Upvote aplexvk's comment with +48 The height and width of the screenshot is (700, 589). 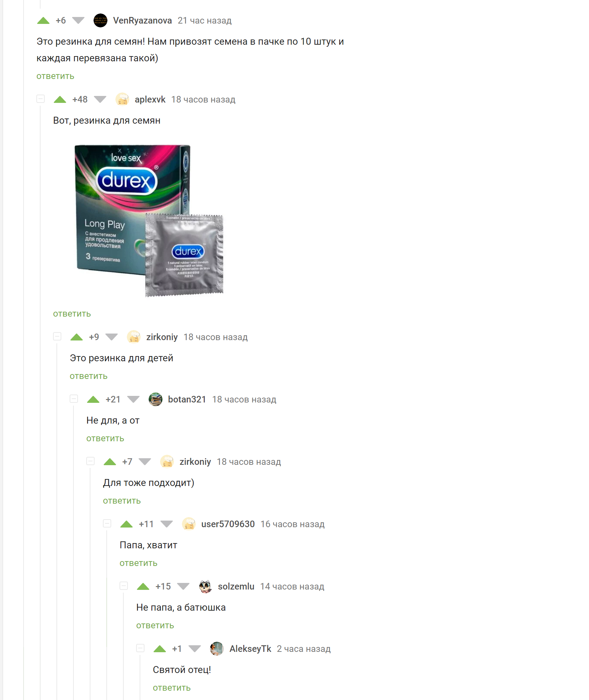point(60,100)
